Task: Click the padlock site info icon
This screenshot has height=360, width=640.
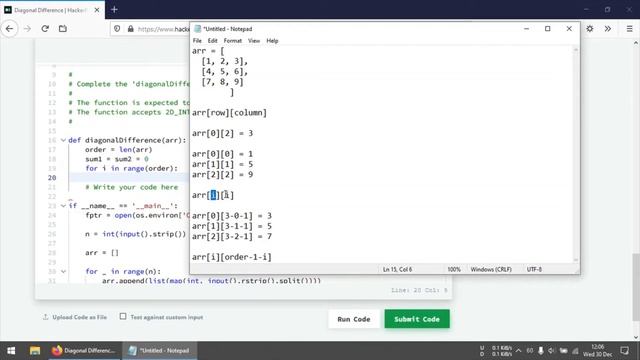Action: tap(131, 29)
